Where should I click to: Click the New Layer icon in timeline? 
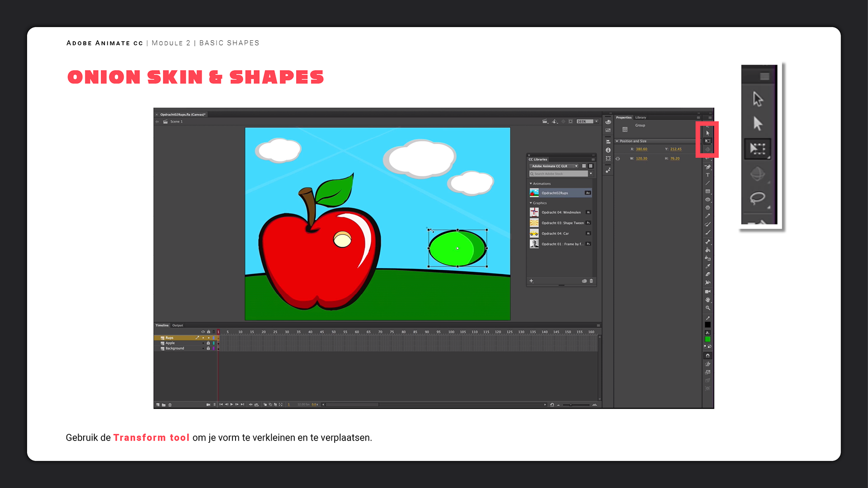[158, 405]
